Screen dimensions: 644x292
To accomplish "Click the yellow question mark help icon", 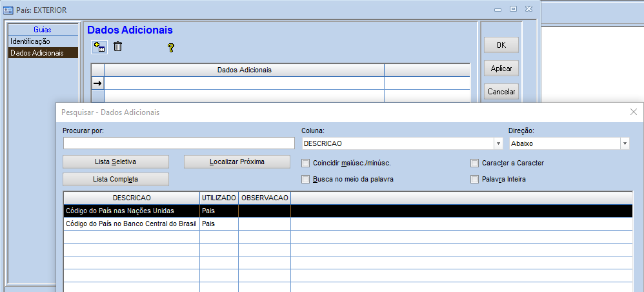I will pos(171,47).
